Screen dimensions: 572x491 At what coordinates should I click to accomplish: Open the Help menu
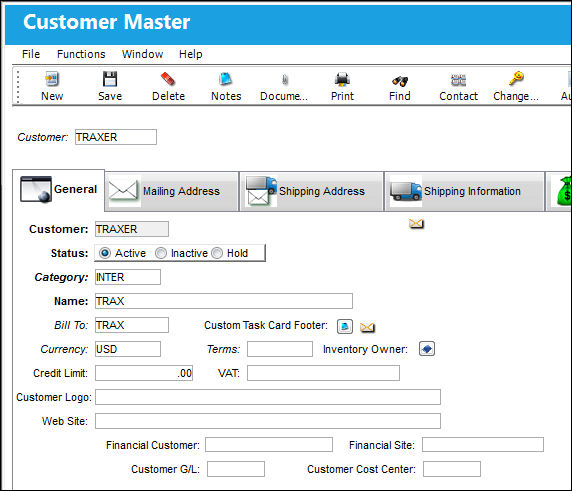190,54
